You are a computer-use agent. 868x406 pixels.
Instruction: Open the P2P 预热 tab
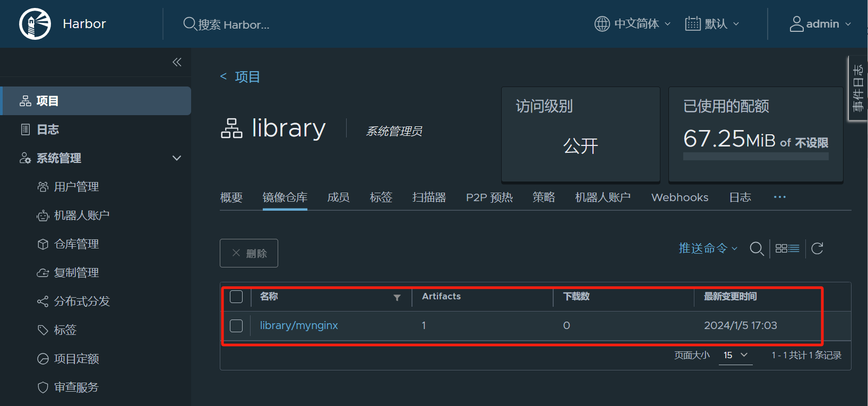click(x=489, y=197)
